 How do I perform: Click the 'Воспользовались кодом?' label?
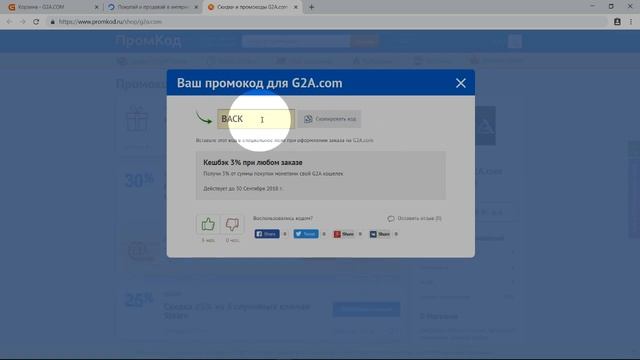[283, 218]
